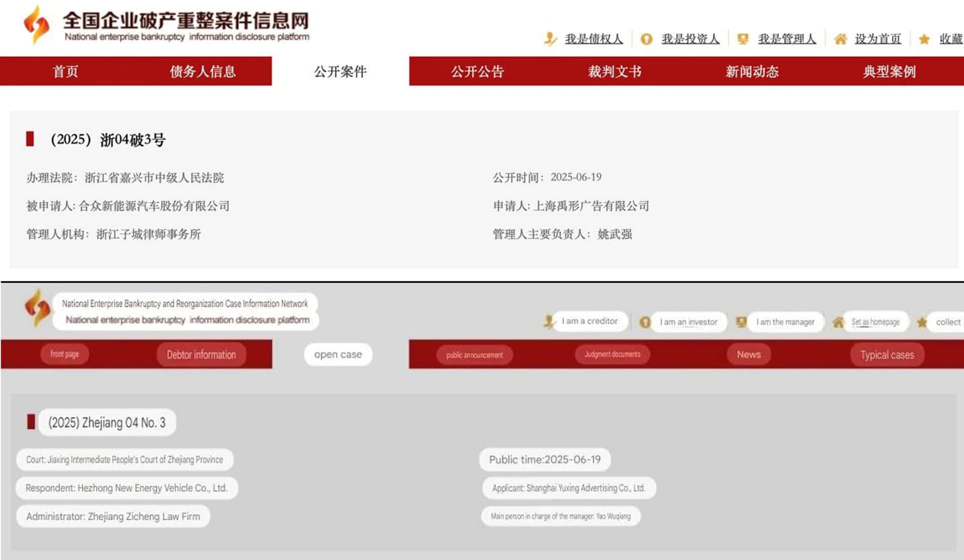This screenshot has height=560, width=964.
Task: Click 'Respondent: Hezhong New Energy Vehicle' text
Action: point(127,488)
